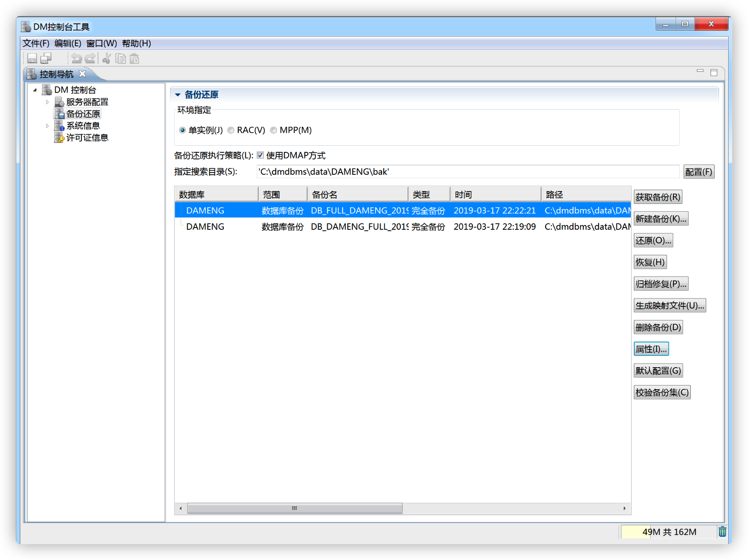Click the DM 控制台 root node icon
This screenshot has height=560, width=748.
(x=47, y=90)
